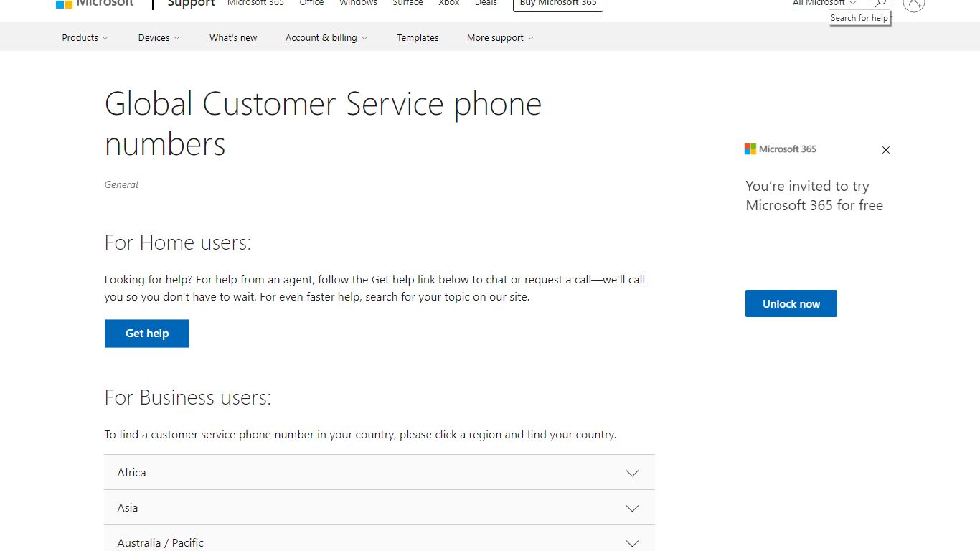The width and height of the screenshot is (980, 551).
Task: Open Office in top navigation
Action: click(x=311, y=4)
